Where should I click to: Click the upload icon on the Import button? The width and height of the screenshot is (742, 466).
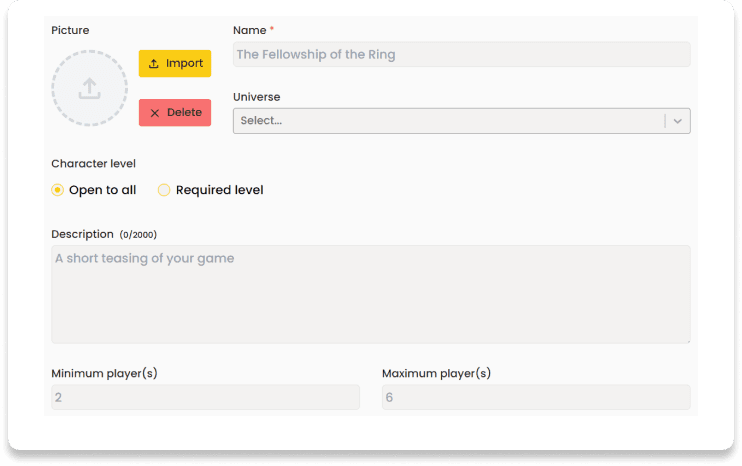point(153,63)
